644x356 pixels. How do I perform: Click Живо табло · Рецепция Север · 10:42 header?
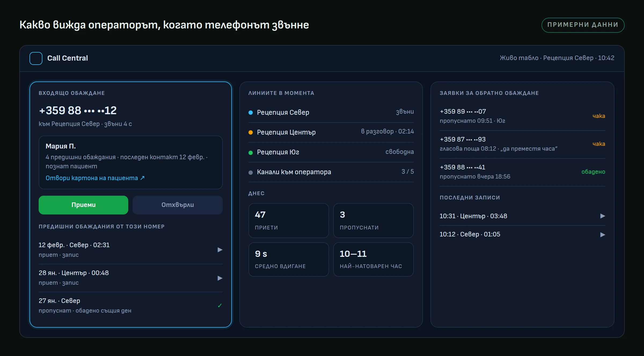[x=557, y=58]
